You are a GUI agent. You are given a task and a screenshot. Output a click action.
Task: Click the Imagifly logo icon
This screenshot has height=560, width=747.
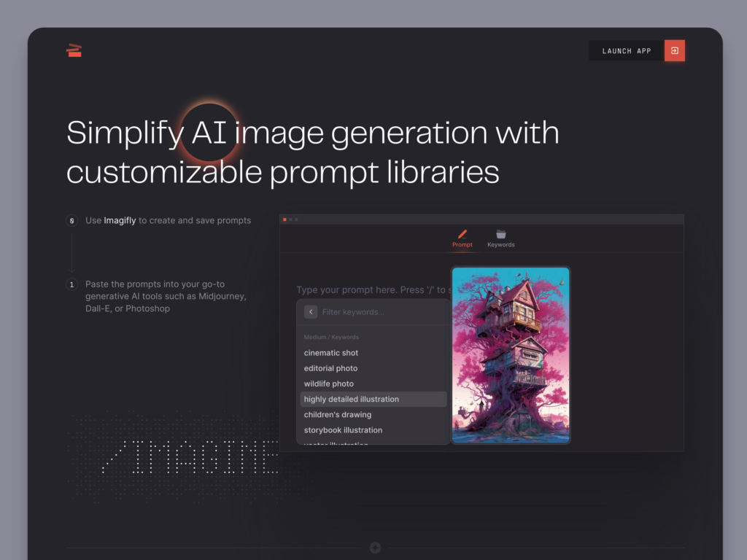(74, 50)
